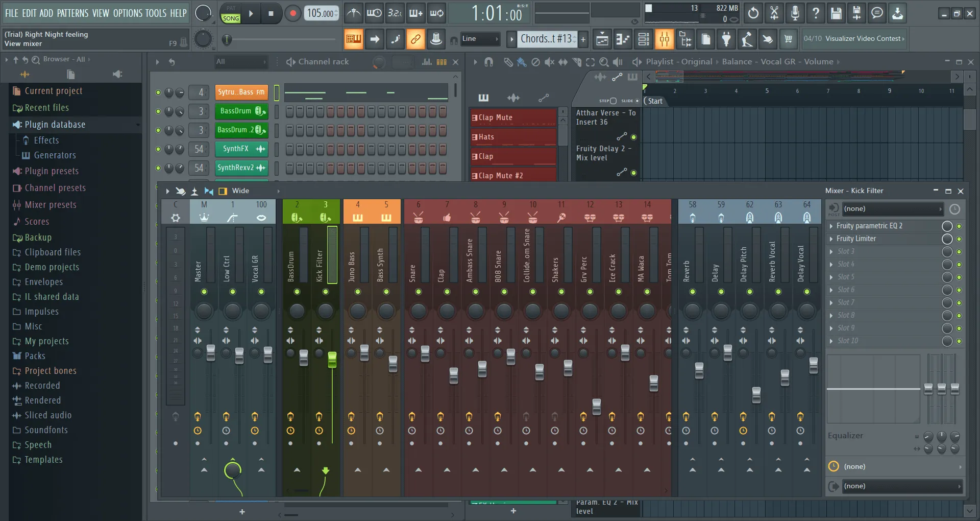Switch playback mode from SONG to PAT
Viewport: 980px width, 521px height.
coord(231,10)
